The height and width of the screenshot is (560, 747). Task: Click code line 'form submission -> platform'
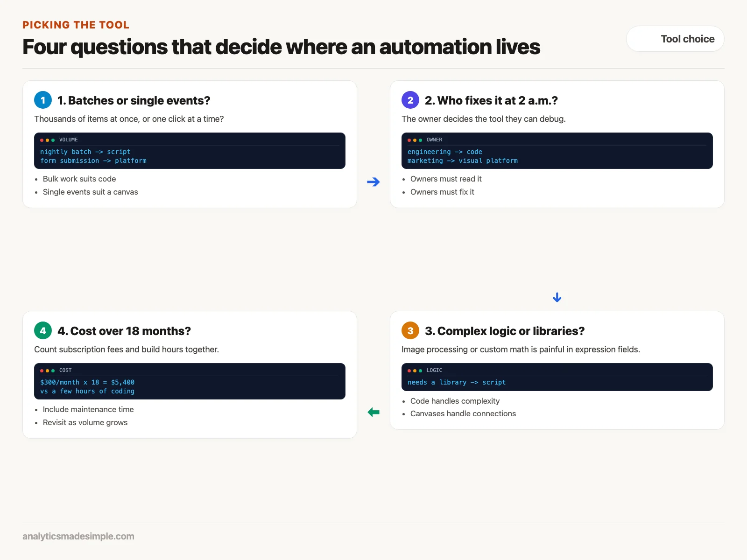tap(93, 161)
